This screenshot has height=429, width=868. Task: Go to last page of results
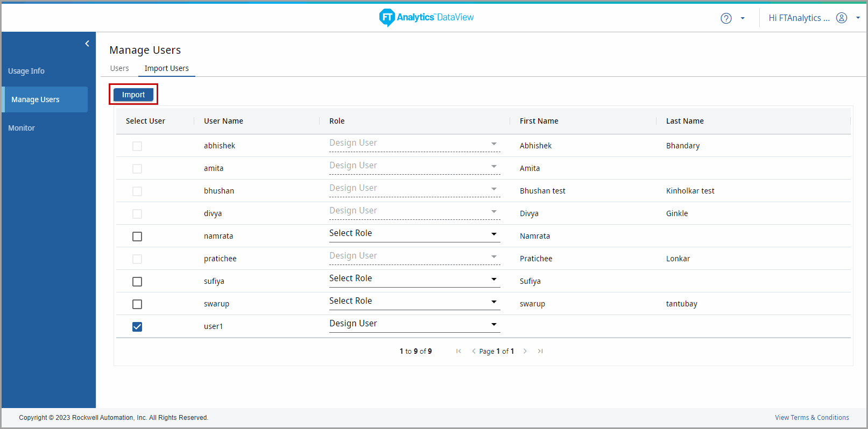(x=540, y=351)
